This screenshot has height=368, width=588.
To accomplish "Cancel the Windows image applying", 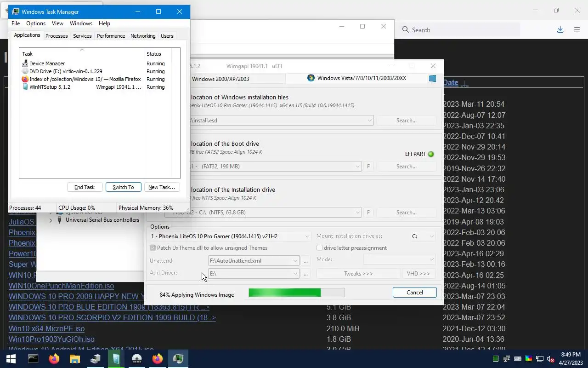I will pos(415,293).
